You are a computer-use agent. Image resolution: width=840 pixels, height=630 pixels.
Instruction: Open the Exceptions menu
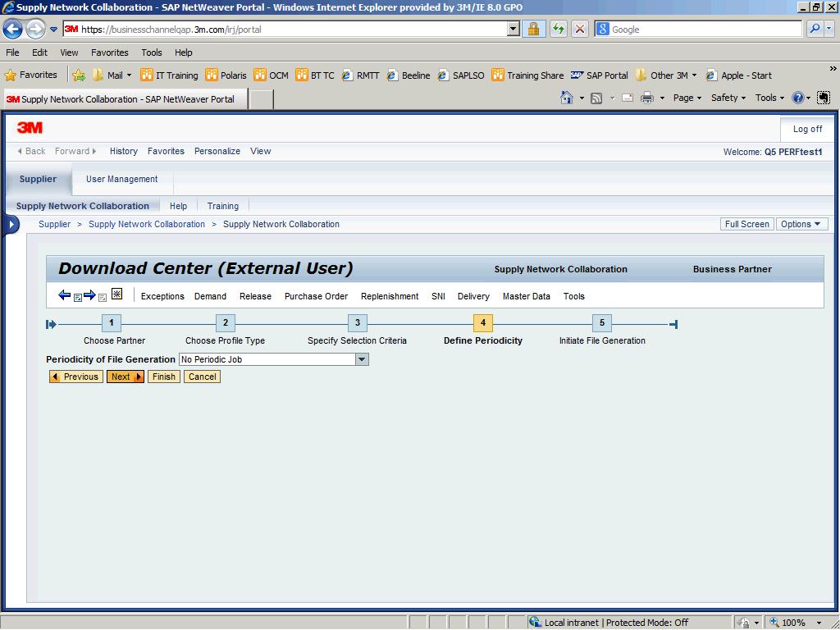pos(162,296)
